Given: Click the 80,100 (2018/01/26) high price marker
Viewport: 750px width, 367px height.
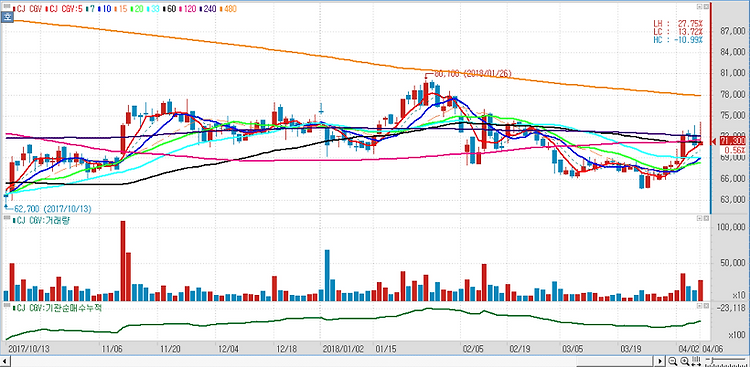Looking at the screenshot, I should click(x=473, y=74).
